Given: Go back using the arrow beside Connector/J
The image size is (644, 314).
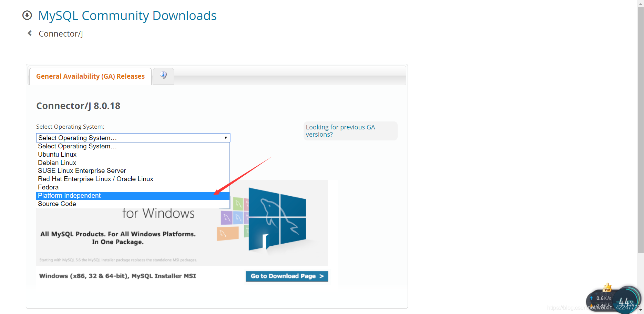Looking at the screenshot, I should click(30, 33).
